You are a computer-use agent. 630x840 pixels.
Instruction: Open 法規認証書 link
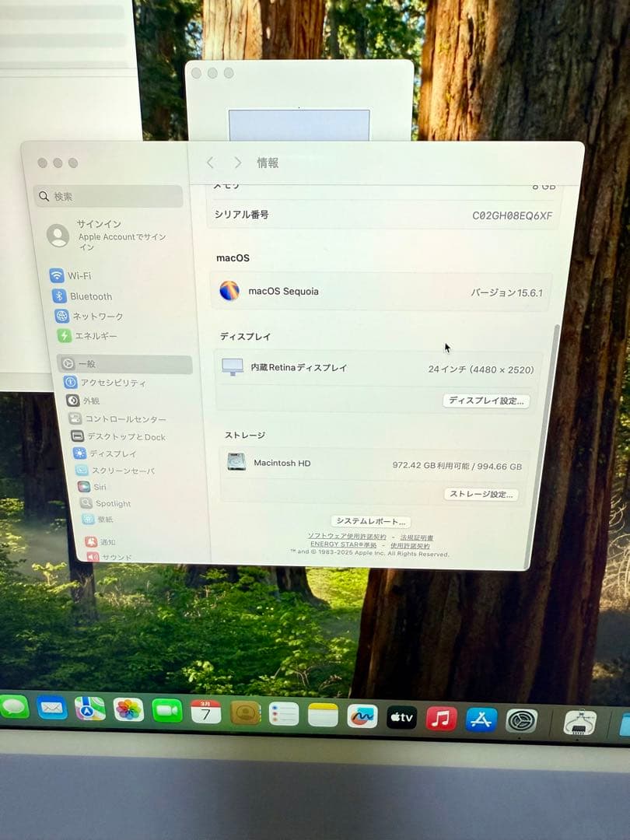[x=417, y=537]
